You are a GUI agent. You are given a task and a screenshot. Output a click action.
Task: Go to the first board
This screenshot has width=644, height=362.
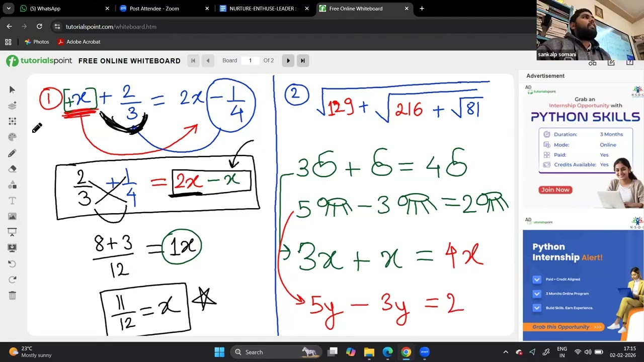(x=193, y=61)
